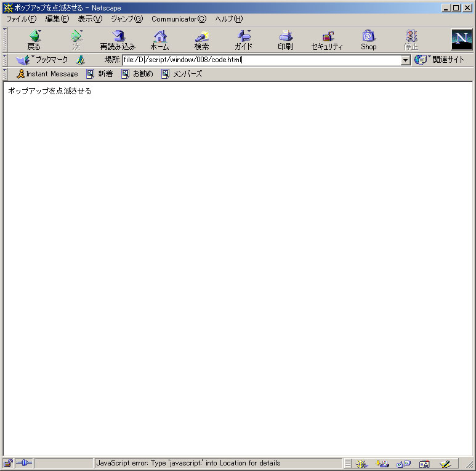Open the ヘルプ(H) menu

pyautogui.click(x=229, y=19)
